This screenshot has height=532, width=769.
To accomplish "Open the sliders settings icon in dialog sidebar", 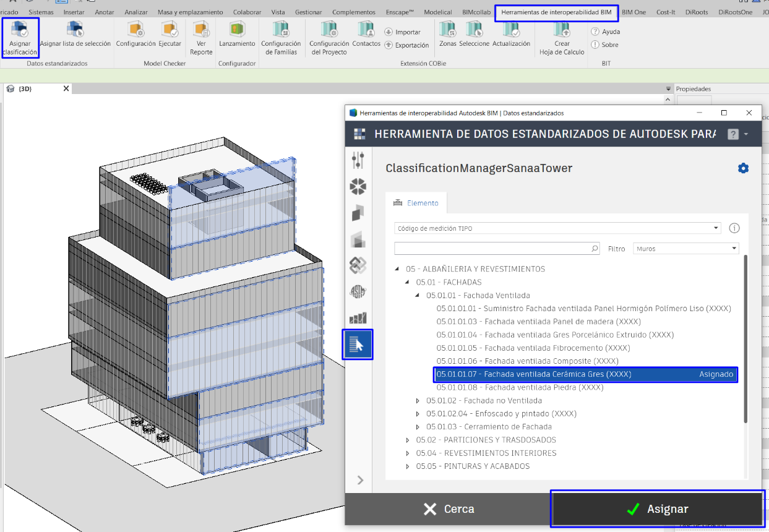I will 358,160.
